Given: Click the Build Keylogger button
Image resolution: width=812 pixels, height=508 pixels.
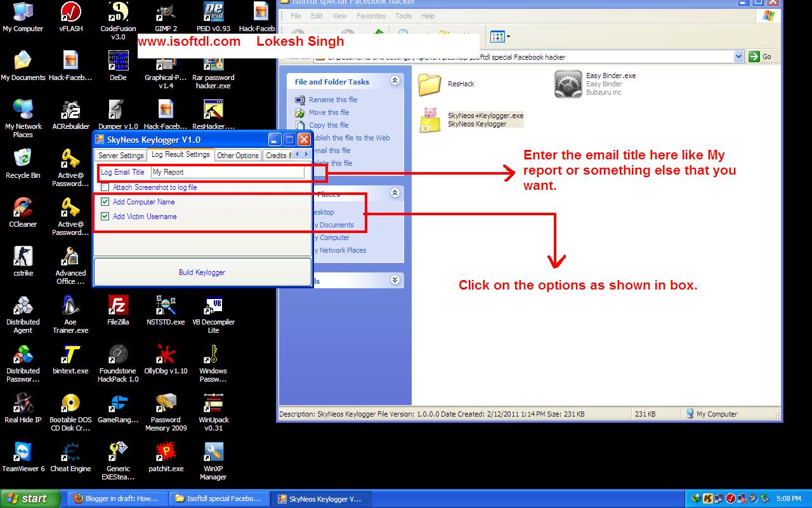Looking at the screenshot, I should point(202,272).
